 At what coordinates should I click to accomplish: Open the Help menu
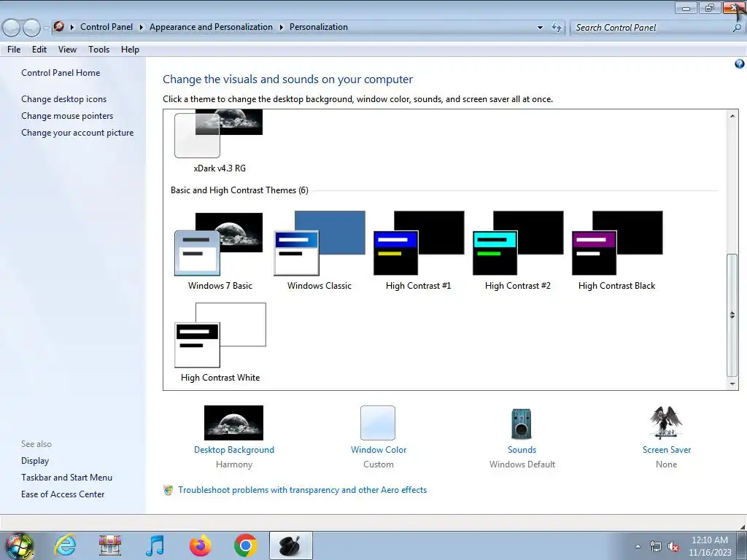(x=130, y=49)
